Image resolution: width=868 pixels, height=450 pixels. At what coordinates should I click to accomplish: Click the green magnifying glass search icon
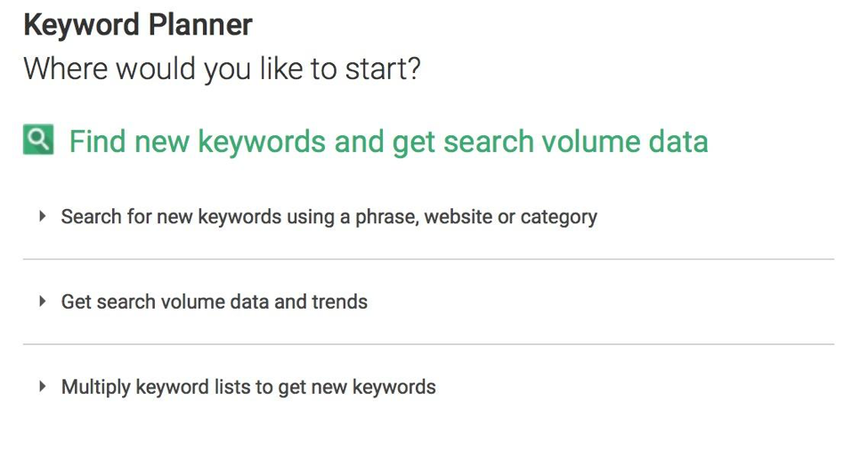point(38,141)
